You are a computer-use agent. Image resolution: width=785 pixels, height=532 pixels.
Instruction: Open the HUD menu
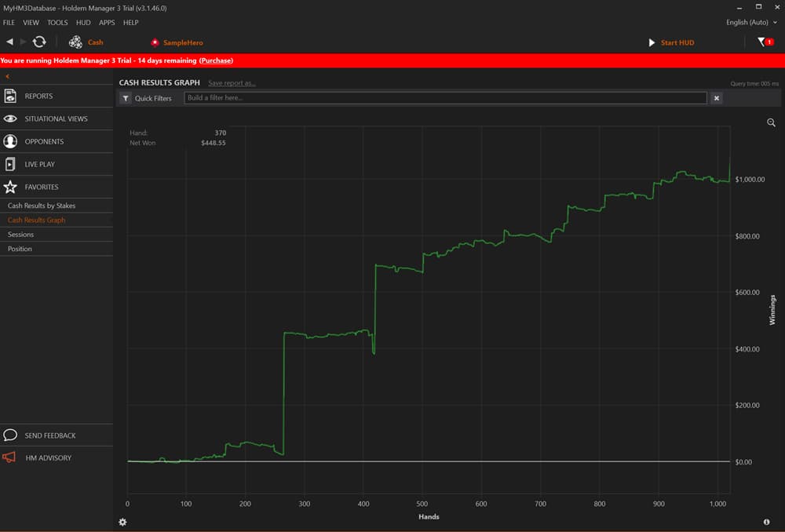pos(83,23)
